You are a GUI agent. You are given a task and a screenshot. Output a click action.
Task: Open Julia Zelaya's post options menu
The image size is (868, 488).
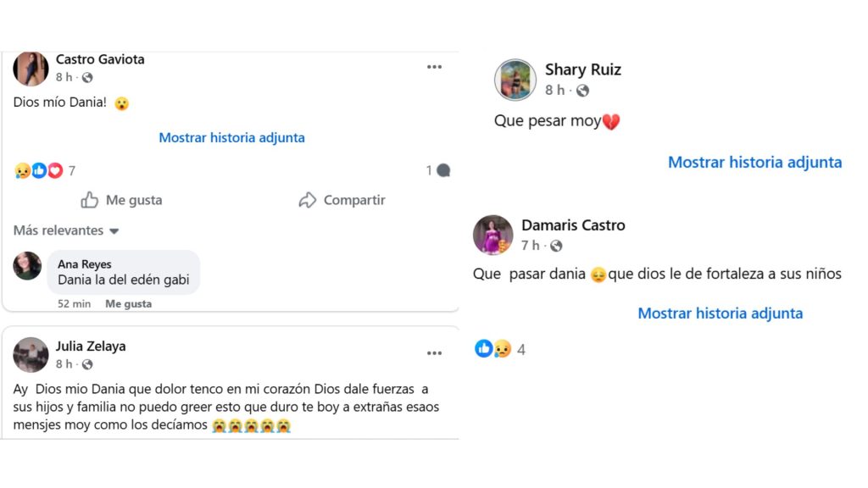pyautogui.click(x=435, y=352)
